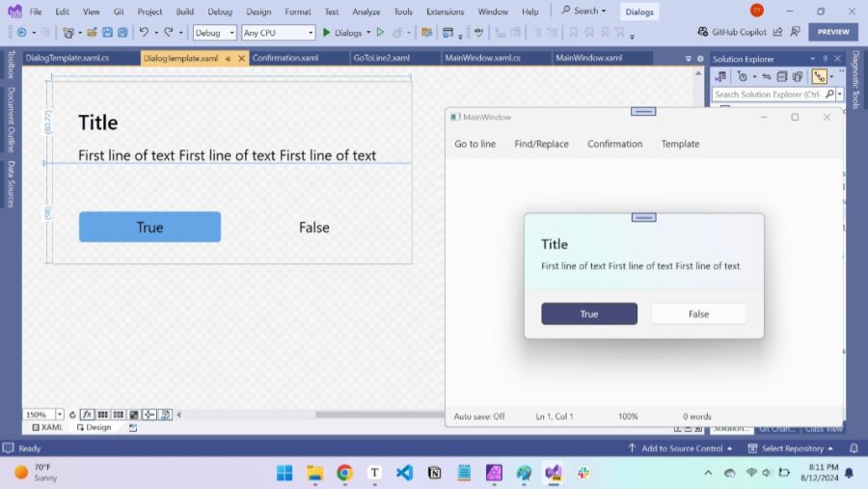Toggle the pin on DialogTemplate.xaml tab

tap(228, 58)
